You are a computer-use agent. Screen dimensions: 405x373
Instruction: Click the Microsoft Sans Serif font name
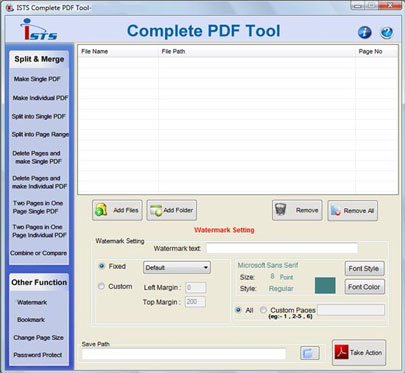(x=268, y=265)
